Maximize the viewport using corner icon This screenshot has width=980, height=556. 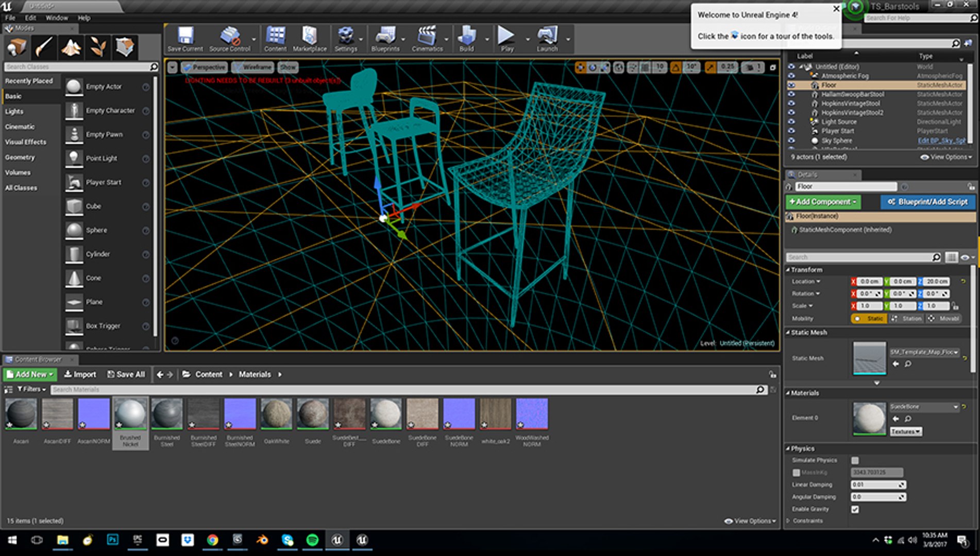pos(772,67)
